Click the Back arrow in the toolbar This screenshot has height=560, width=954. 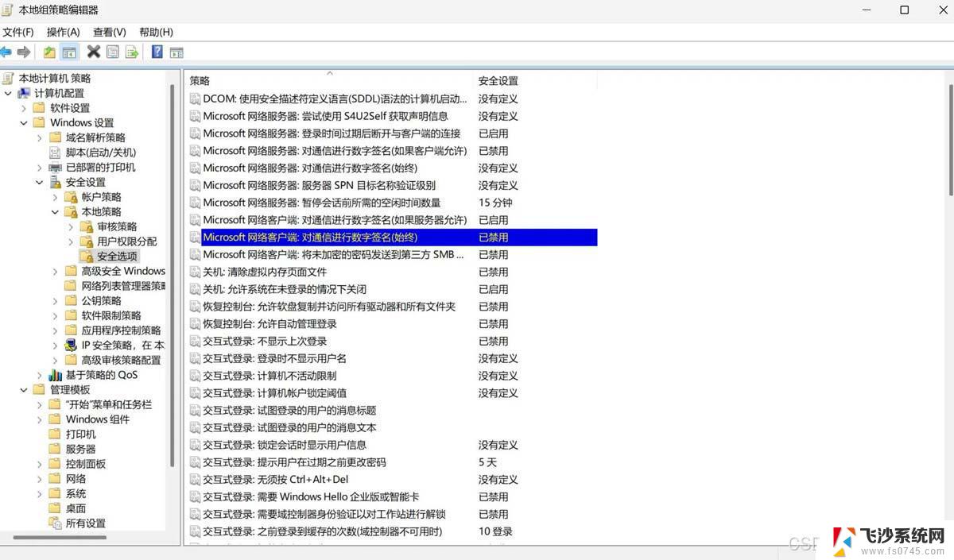[6, 52]
